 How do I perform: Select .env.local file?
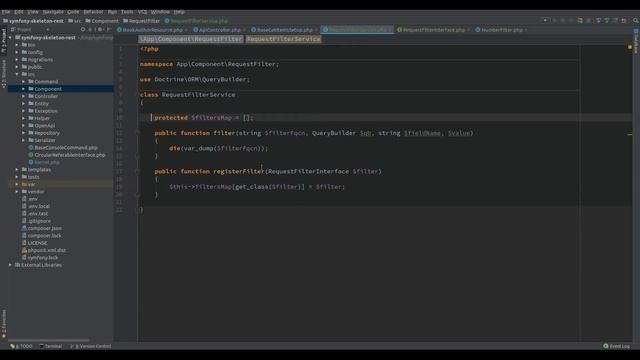(x=39, y=207)
